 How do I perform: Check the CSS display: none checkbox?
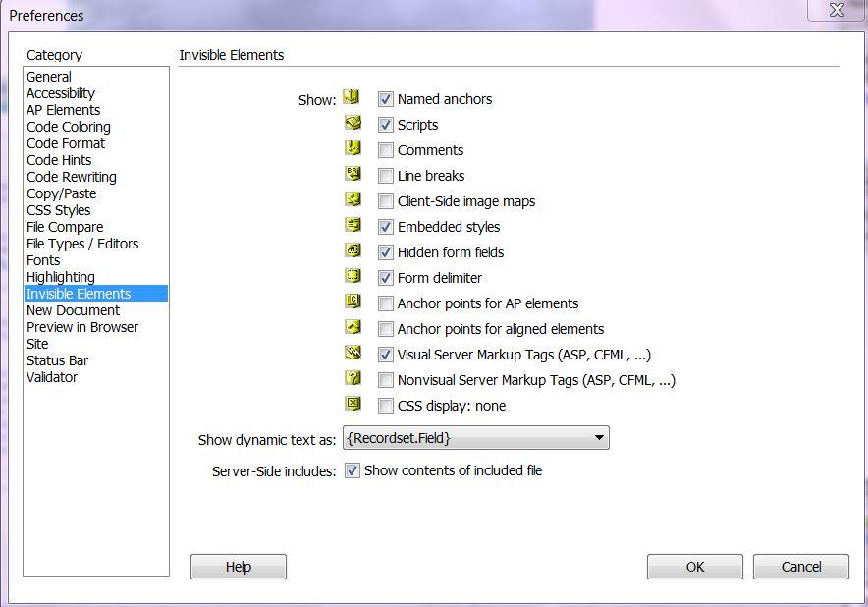[x=385, y=406]
